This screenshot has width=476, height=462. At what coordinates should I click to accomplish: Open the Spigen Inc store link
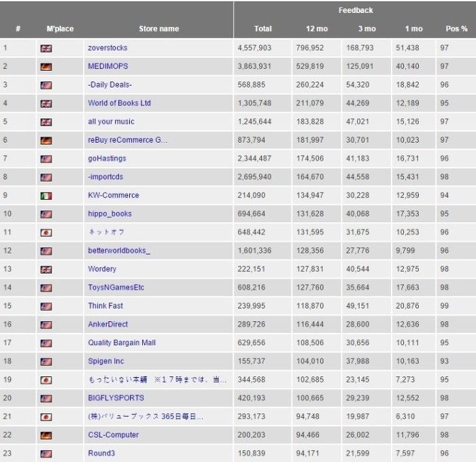click(x=106, y=361)
